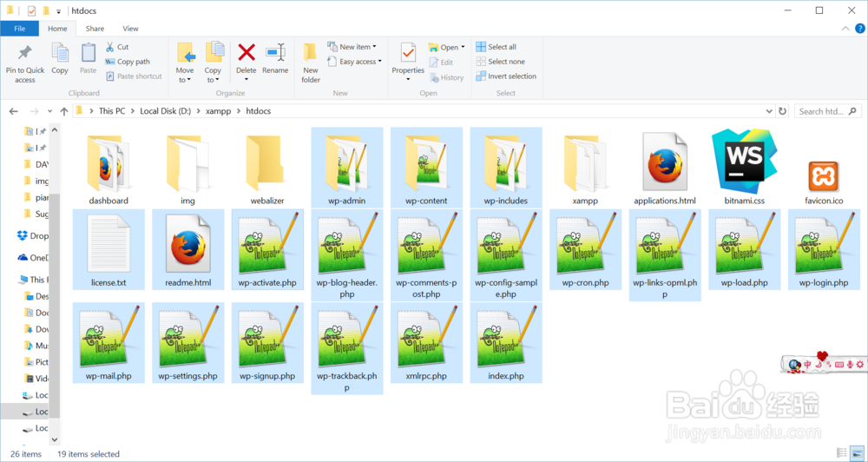
Task: Select xmlrpc.php file
Action: (426, 342)
